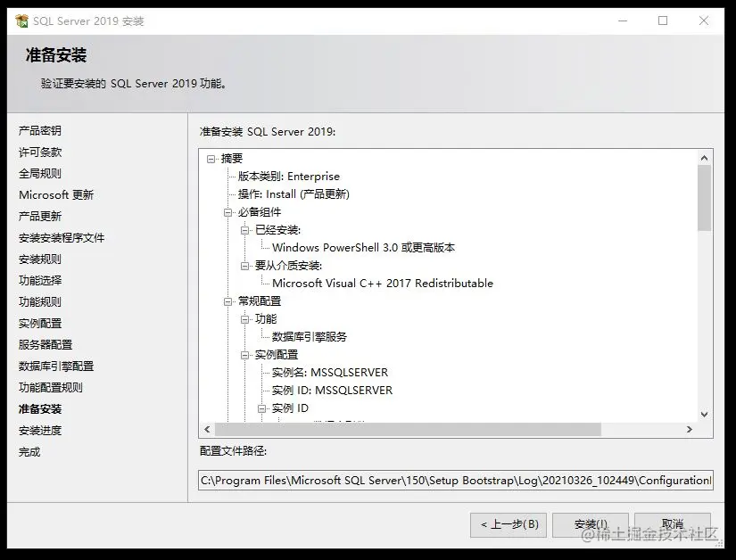Select Microsoft Visual C++ 2017 Redistributable row
The width and height of the screenshot is (736, 560).
pyautogui.click(x=383, y=284)
